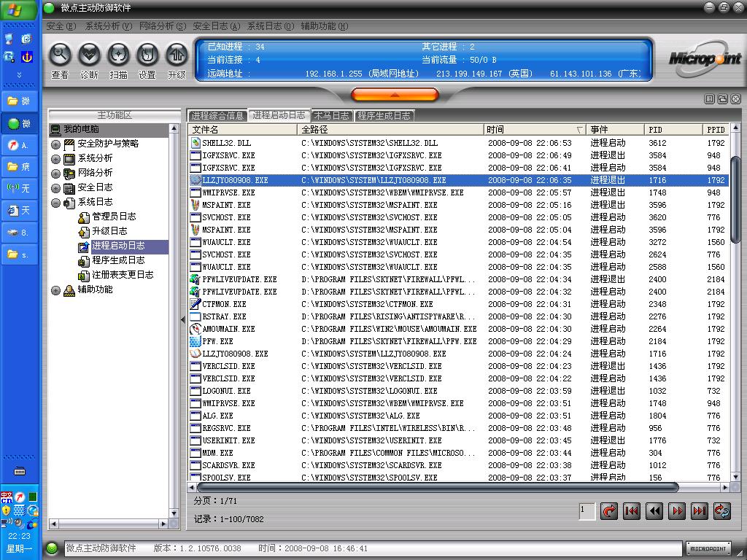The image size is (747, 560).
Task: Open the 安全日志(A) menu
Action: 216,26
